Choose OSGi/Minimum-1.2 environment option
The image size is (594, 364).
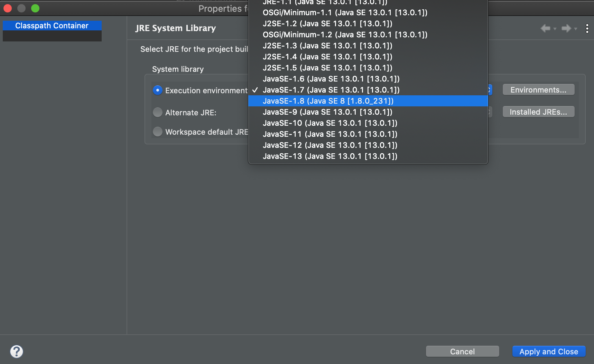(368, 35)
